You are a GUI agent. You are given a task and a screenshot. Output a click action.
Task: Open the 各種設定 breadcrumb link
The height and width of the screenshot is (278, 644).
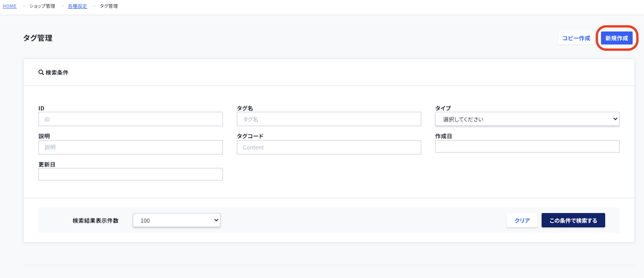(x=77, y=6)
